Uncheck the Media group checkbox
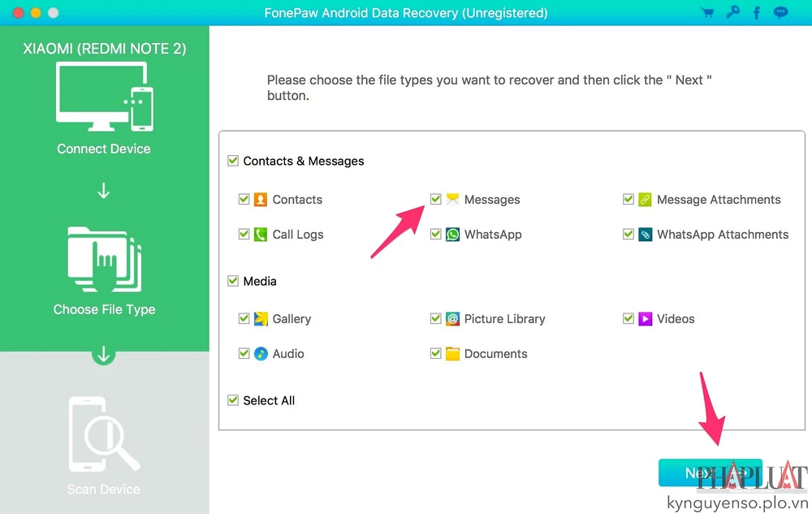This screenshot has height=514, width=812. coord(233,281)
